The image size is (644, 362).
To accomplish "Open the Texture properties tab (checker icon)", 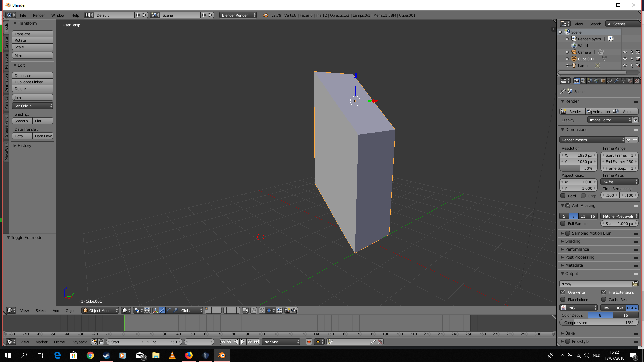I will (x=637, y=81).
